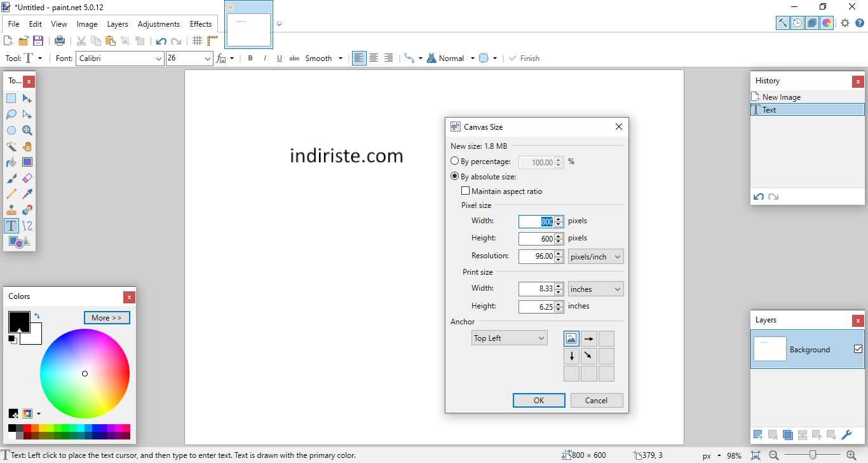
Task: Select the Line/Curve tool
Action: coord(27,226)
